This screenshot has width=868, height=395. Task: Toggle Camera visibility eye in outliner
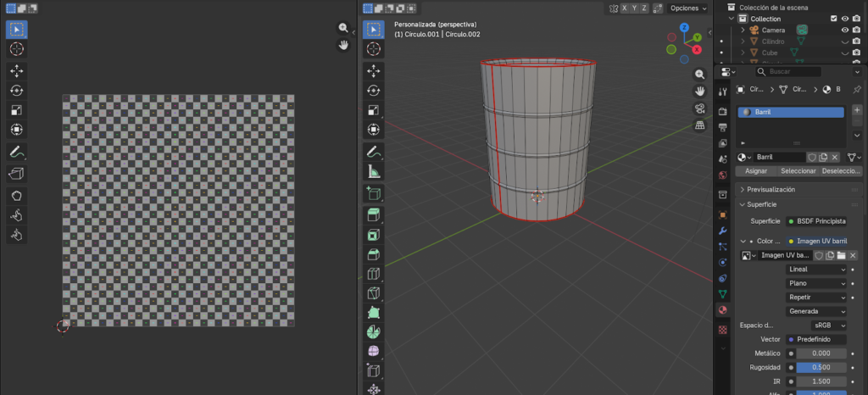coord(844,30)
